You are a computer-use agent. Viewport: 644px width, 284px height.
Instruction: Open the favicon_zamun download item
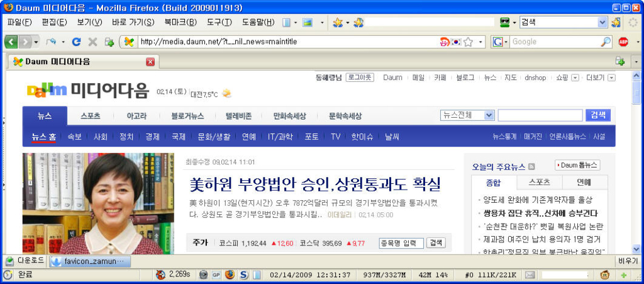[89, 261]
